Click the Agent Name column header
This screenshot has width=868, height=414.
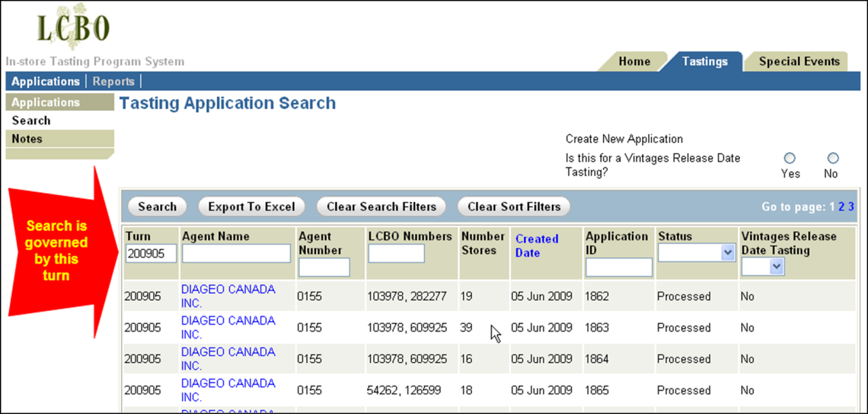[x=215, y=236]
